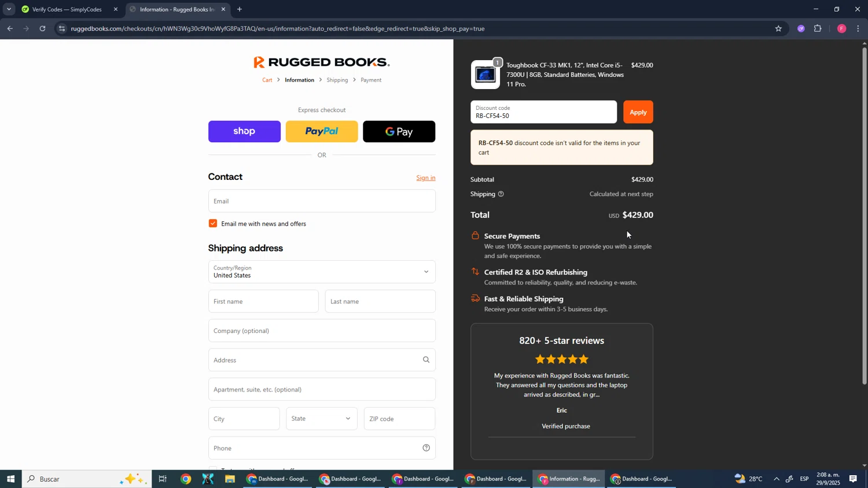The width and height of the screenshot is (868, 488).
Task: Close the Information Rugged Books tab
Action: [223, 9]
